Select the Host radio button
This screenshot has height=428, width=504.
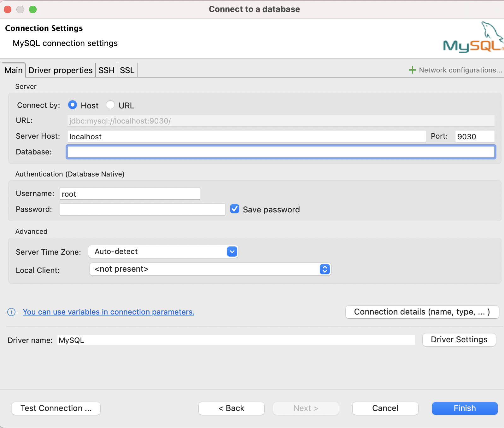pyautogui.click(x=73, y=105)
